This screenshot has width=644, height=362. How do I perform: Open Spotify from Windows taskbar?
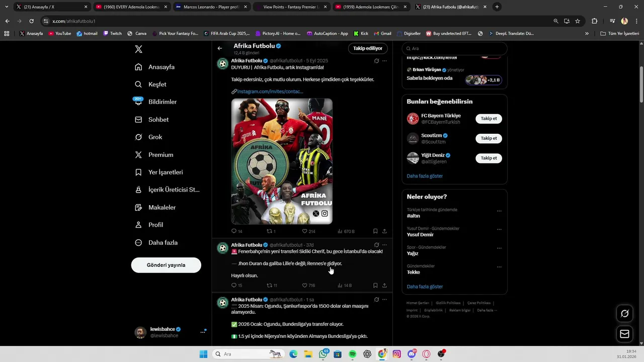point(353,354)
